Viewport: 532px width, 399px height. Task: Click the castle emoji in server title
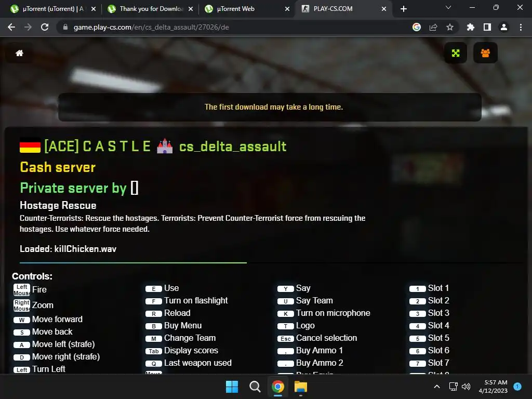point(165,146)
